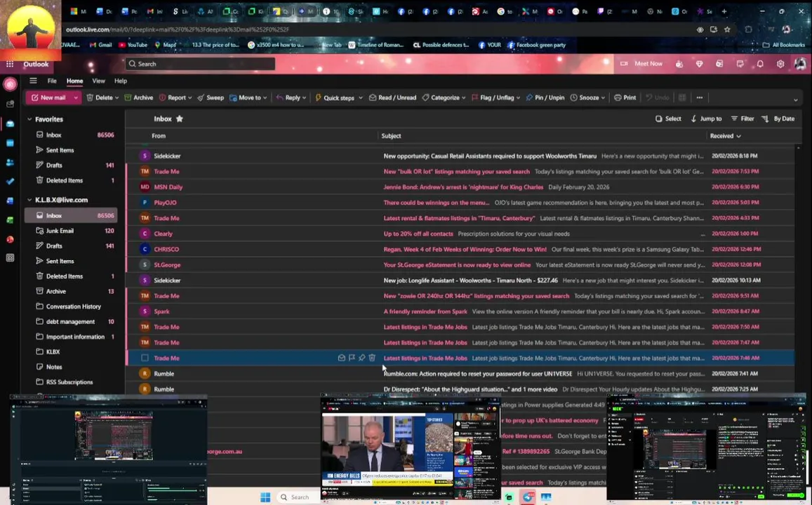Open settings gear in Outlook header

[x=780, y=64]
